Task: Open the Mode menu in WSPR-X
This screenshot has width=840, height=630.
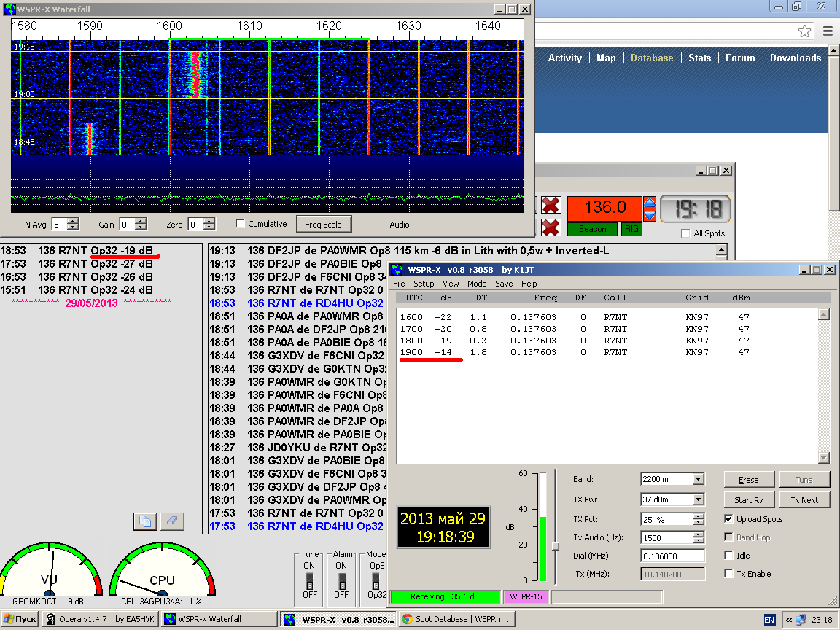Action: coord(477,284)
